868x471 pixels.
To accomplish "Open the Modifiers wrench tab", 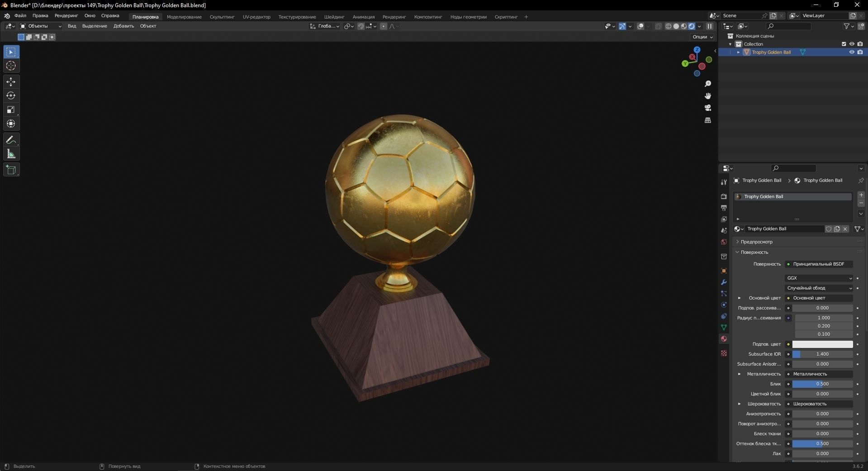I will click(x=724, y=282).
